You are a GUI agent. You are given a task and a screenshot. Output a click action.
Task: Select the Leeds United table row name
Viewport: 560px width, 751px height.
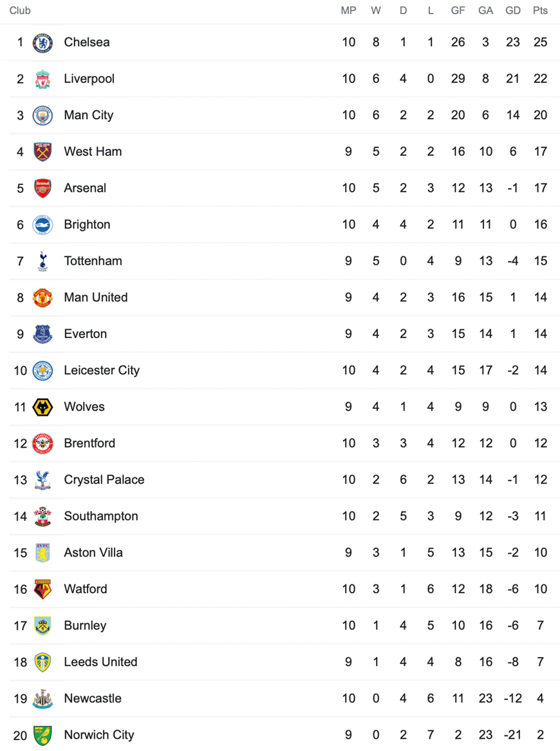pyautogui.click(x=100, y=662)
